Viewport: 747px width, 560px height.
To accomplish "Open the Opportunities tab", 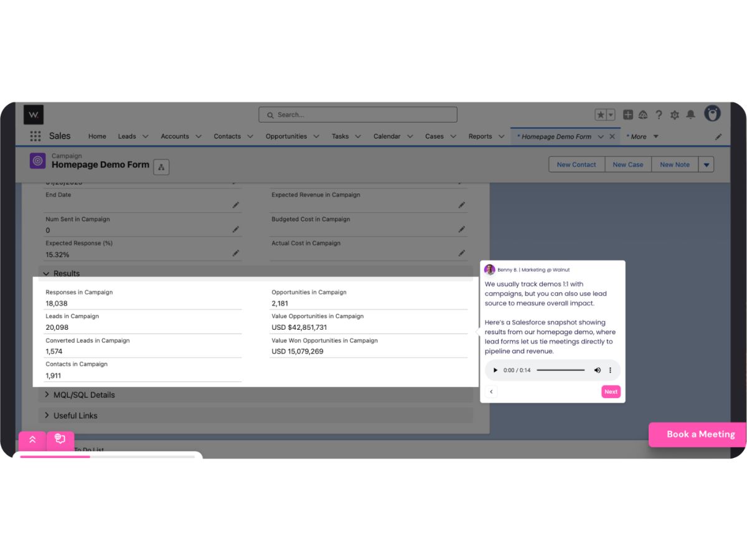I will pos(286,136).
